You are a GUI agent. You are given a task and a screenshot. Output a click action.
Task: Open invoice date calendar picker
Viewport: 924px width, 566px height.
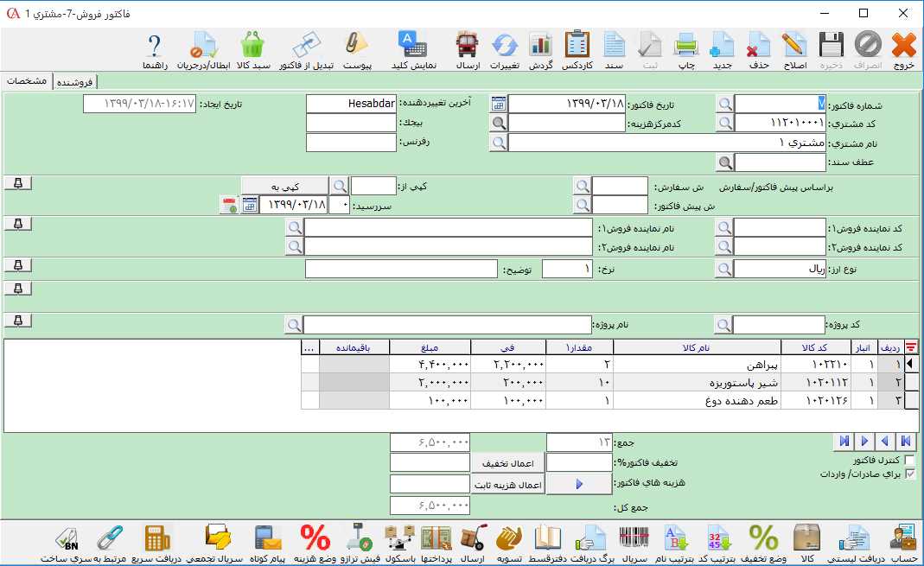pos(499,104)
